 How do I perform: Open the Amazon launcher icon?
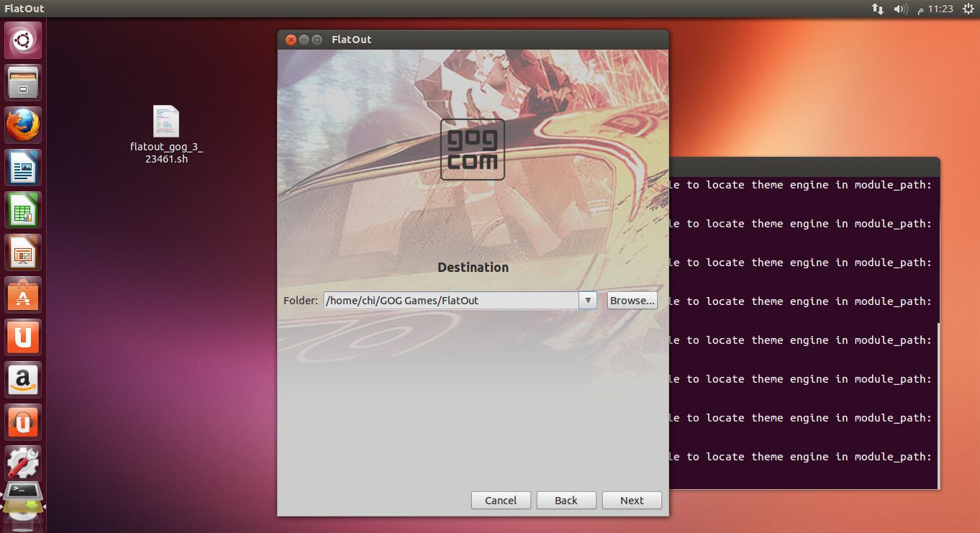tap(24, 380)
